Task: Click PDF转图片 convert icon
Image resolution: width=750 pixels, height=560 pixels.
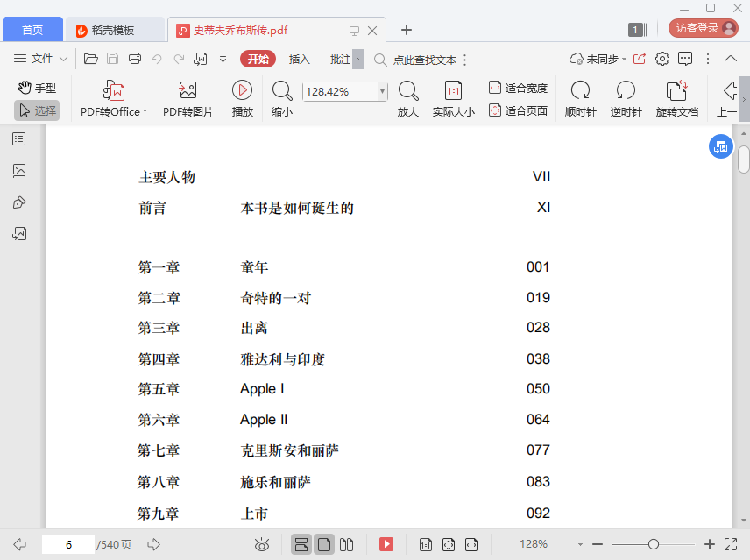Action: pyautogui.click(x=188, y=99)
